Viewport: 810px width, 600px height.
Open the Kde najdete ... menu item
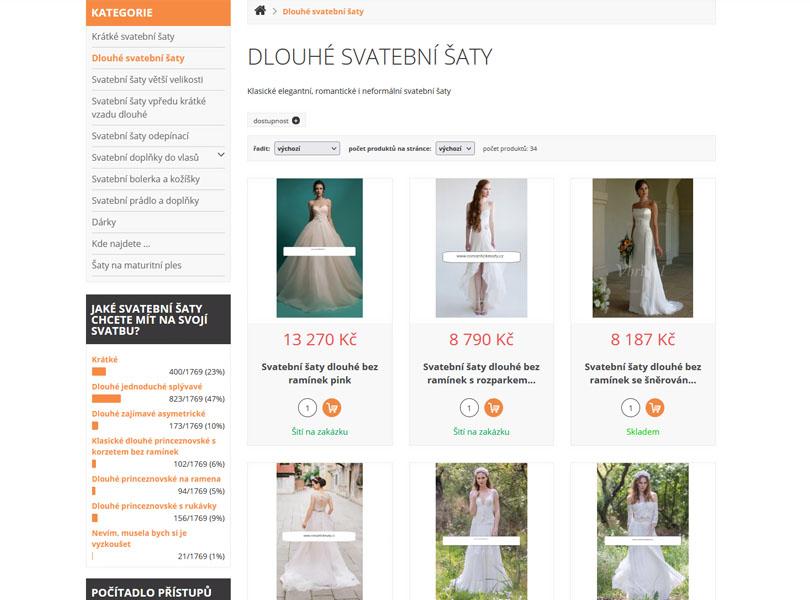tap(121, 243)
